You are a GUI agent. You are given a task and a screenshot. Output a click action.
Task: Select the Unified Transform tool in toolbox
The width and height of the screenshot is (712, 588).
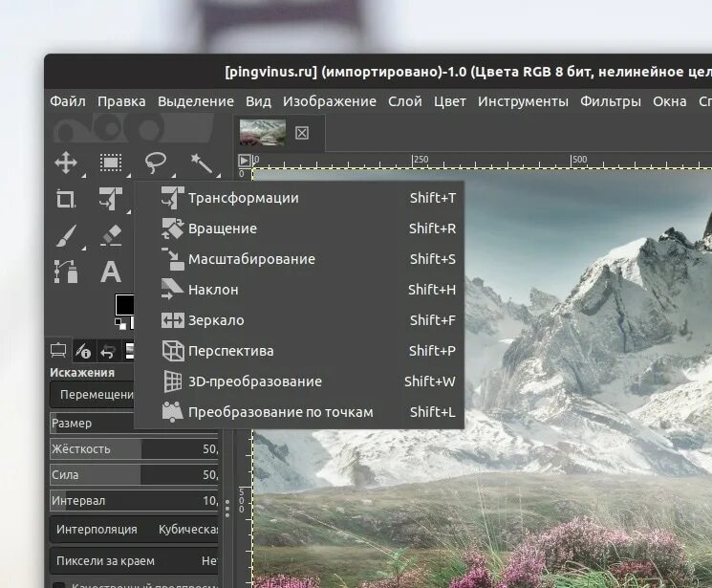111,199
